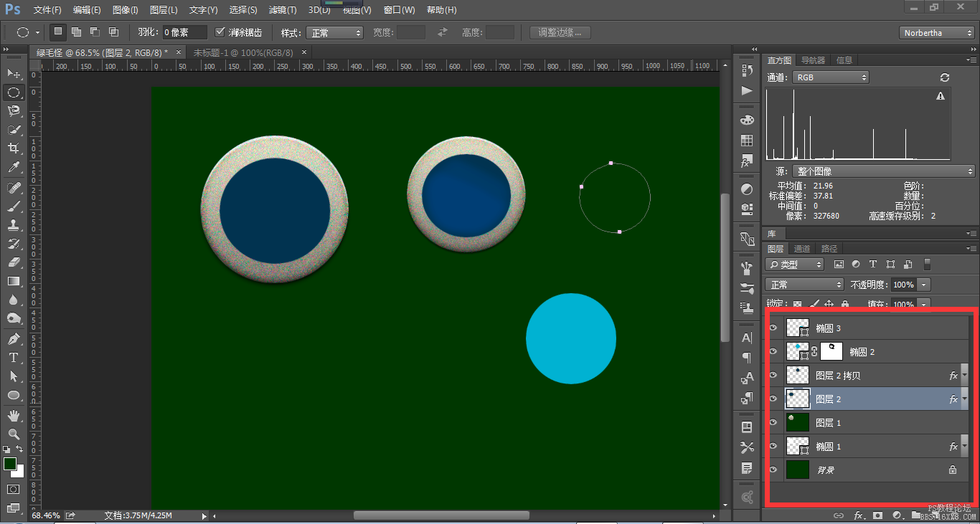980x524 pixels.
Task: Select the Crop tool
Action: [14, 148]
